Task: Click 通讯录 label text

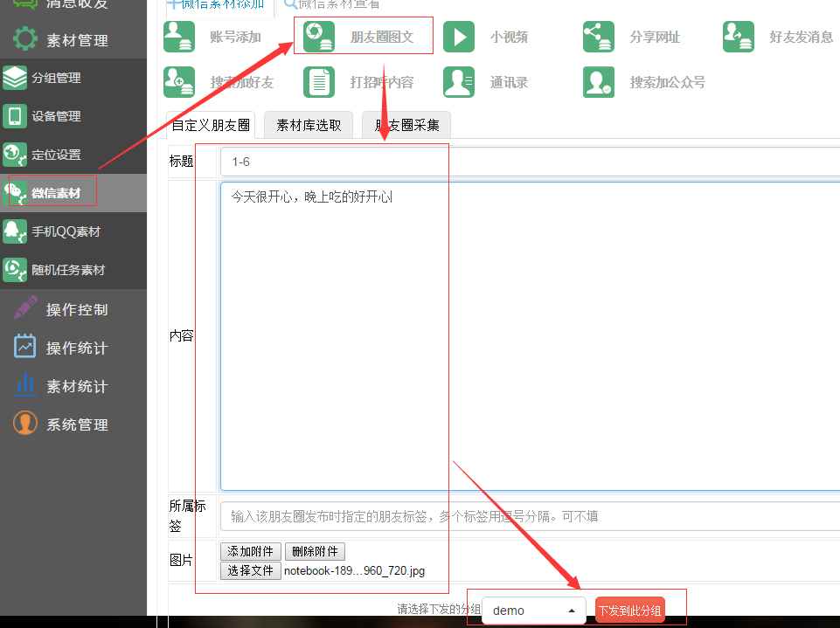Action: pyautogui.click(x=509, y=82)
